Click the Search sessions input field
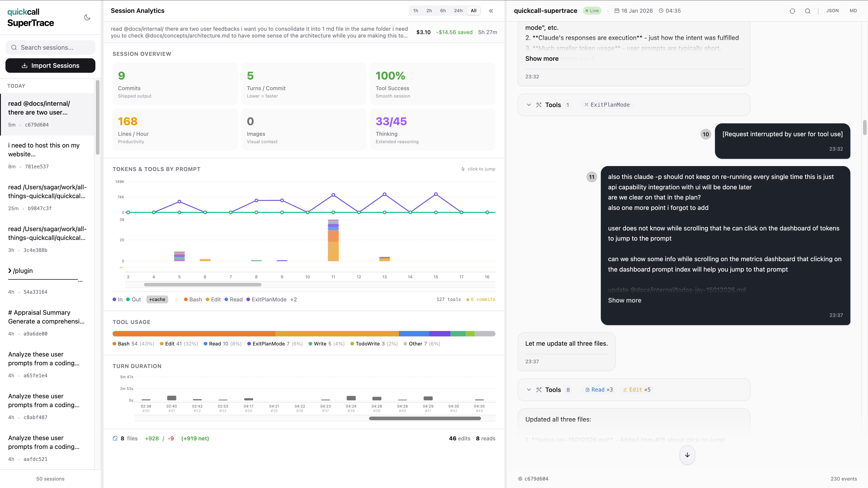 point(51,47)
